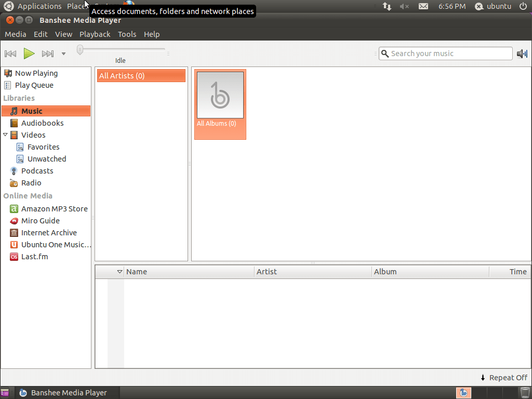Click the Unwatched playlist icon

tap(20, 159)
